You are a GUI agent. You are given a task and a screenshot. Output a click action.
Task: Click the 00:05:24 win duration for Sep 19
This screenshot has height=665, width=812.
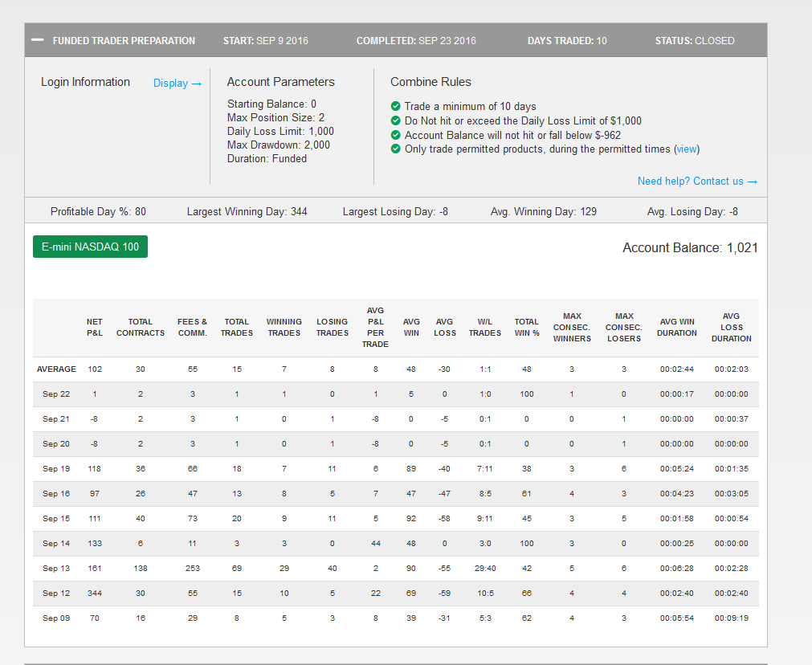click(677, 469)
